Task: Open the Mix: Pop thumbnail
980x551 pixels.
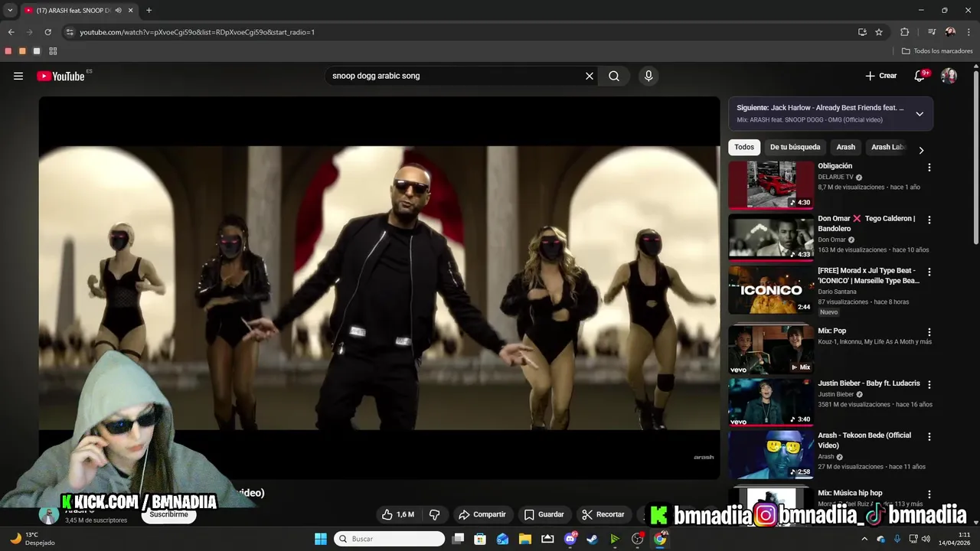Action: pos(771,350)
